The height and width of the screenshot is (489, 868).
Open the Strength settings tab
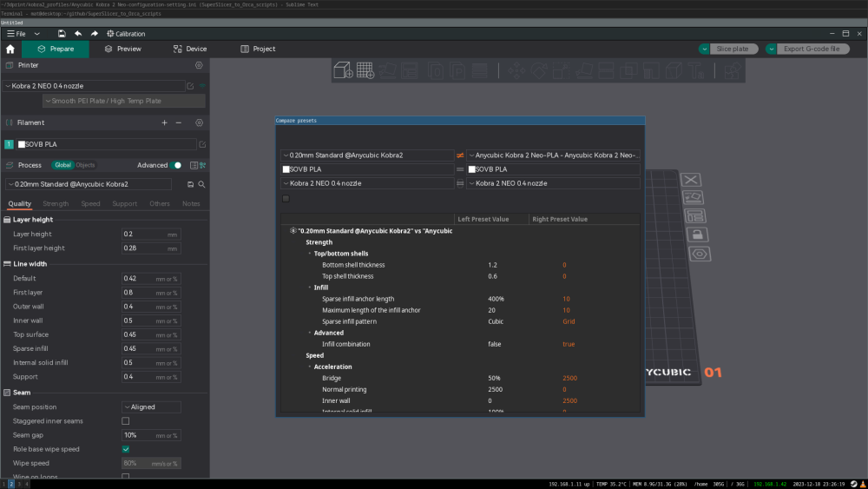56,204
